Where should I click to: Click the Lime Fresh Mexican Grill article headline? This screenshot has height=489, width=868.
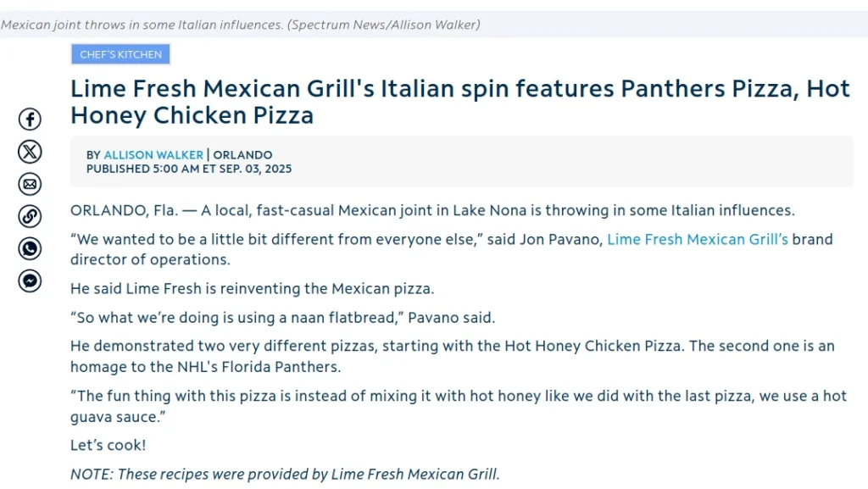(459, 101)
